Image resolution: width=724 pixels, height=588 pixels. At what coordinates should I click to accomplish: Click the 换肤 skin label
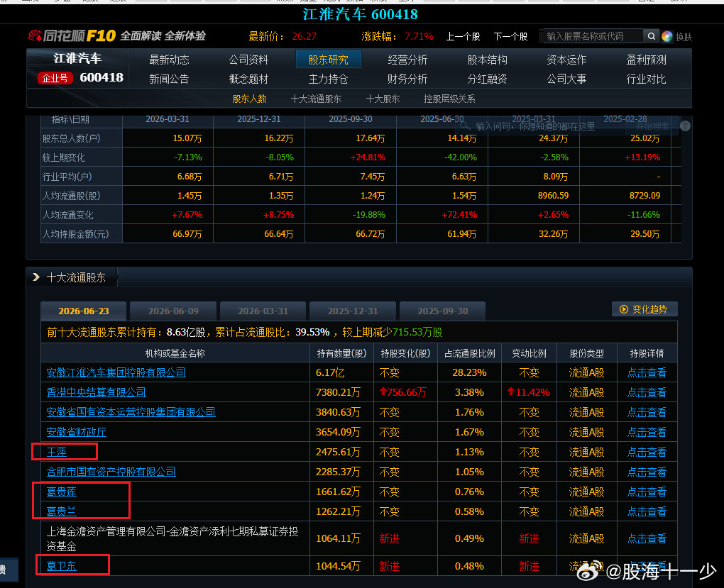click(x=684, y=37)
